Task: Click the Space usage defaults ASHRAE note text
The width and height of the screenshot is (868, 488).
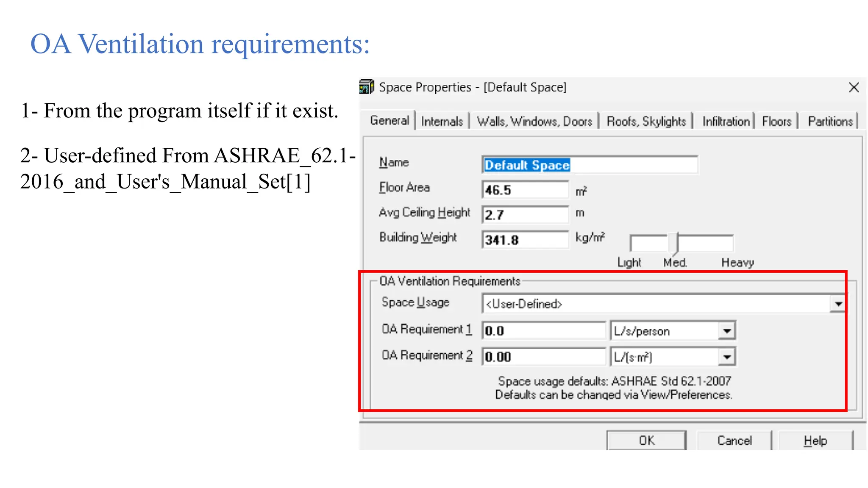Action: pyautogui.click(x=614, y=381)
